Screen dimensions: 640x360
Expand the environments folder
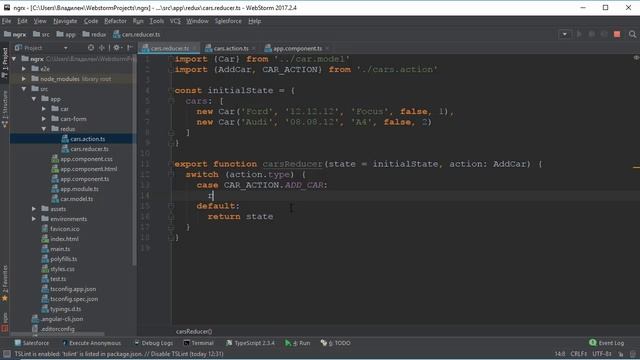34,219
